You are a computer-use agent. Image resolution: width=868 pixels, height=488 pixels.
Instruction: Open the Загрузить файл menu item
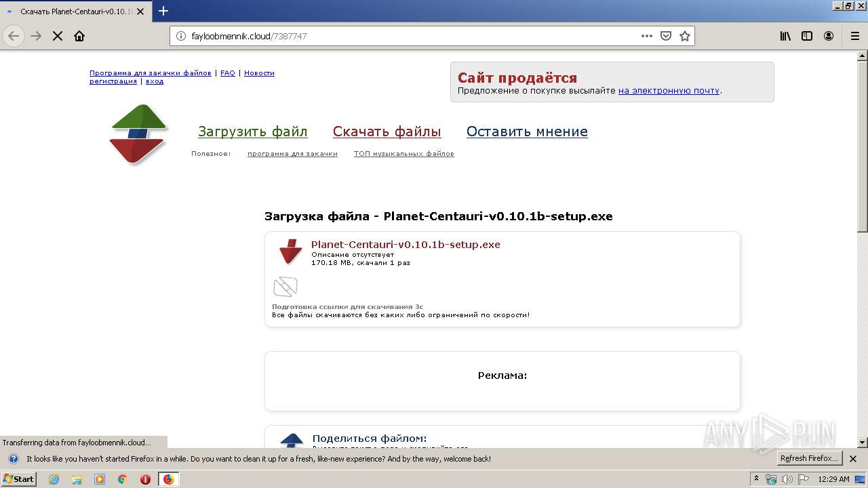coord(253,131)
